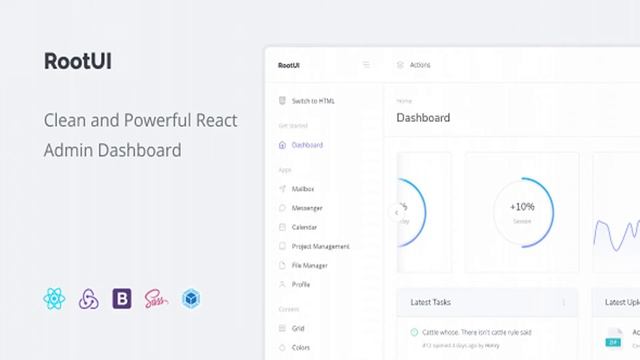Screen dimensions: 640x360
Task: Click the 'Clean and Powerful React' tagline
Action: [140, 120]
